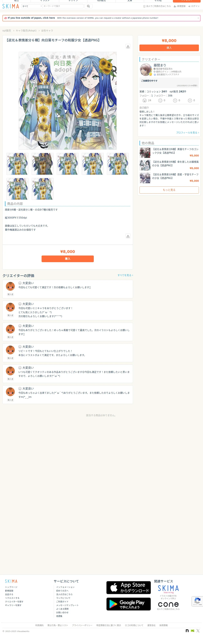Go to opt販売 breadcrumb
Screen dimensions: 203x644
(x=7, y=30)
